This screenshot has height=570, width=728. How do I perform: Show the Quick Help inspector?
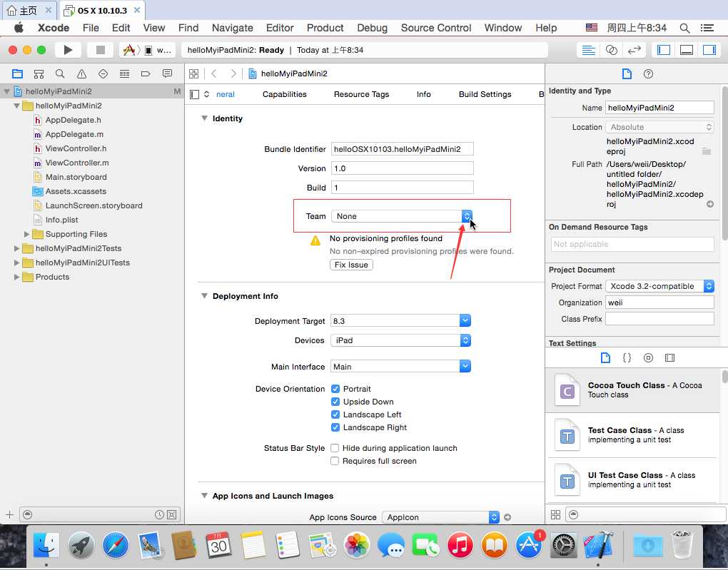tap(648, 73)
